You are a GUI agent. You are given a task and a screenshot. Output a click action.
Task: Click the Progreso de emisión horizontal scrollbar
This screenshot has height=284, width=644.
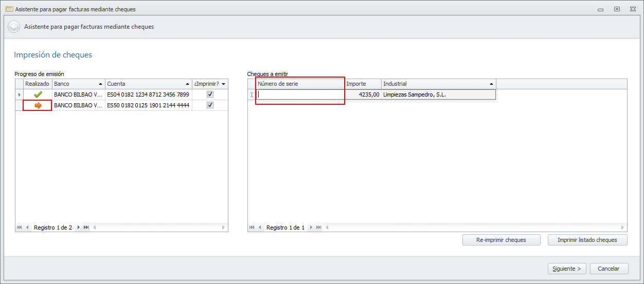pyautogui.click(x=159, y=227)
